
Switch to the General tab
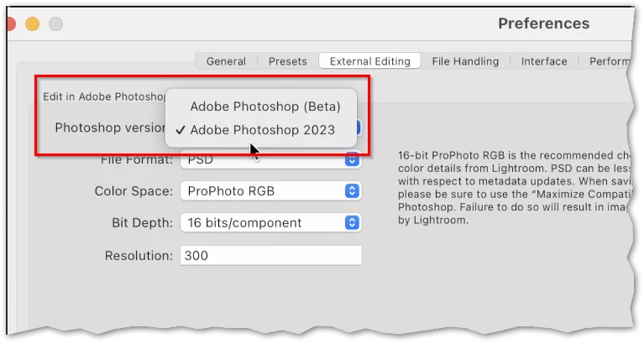coord(226,61)
